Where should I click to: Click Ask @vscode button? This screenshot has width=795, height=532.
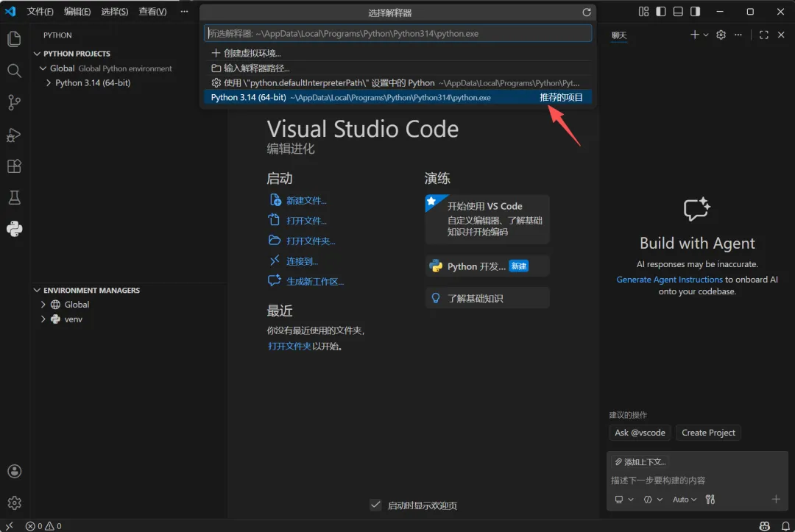tap(640, 433)
